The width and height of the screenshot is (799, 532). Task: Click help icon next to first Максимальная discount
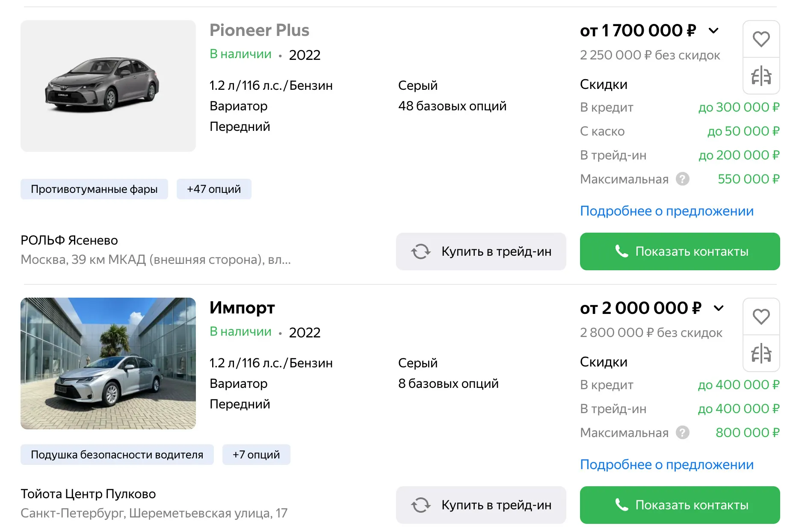point(682,179)
